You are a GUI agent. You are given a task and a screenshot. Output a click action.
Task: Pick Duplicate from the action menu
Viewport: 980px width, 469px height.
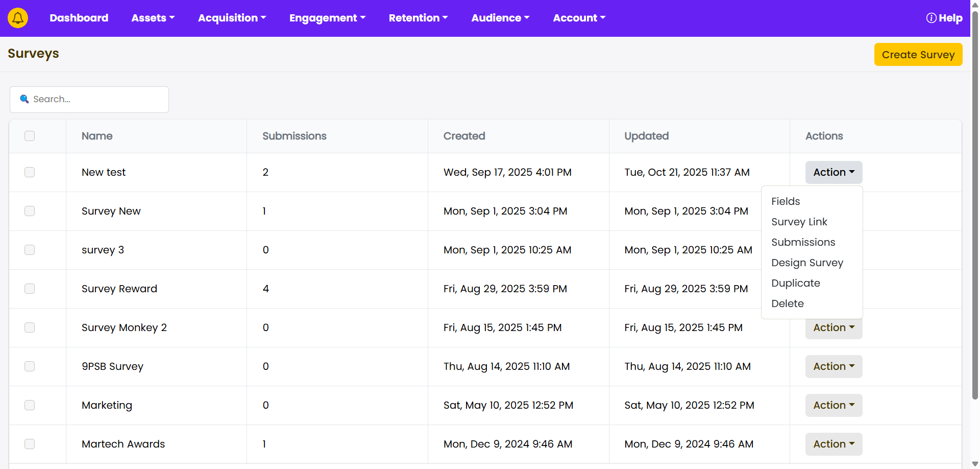tap(795, 283)
